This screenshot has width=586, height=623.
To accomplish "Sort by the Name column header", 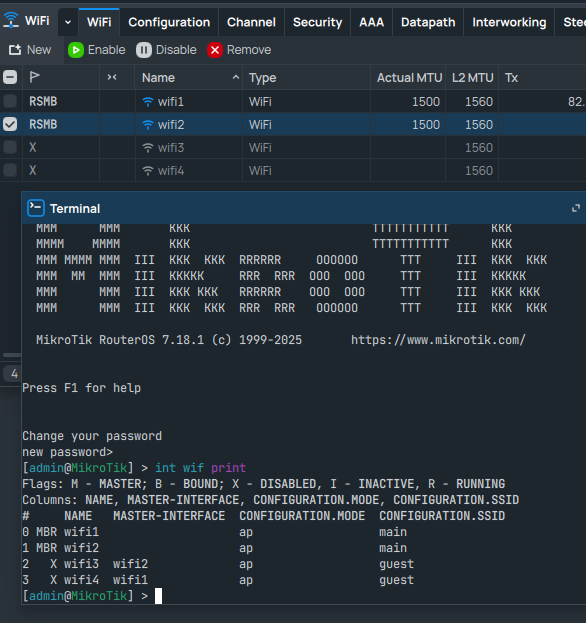I will (x=189, y=77).
